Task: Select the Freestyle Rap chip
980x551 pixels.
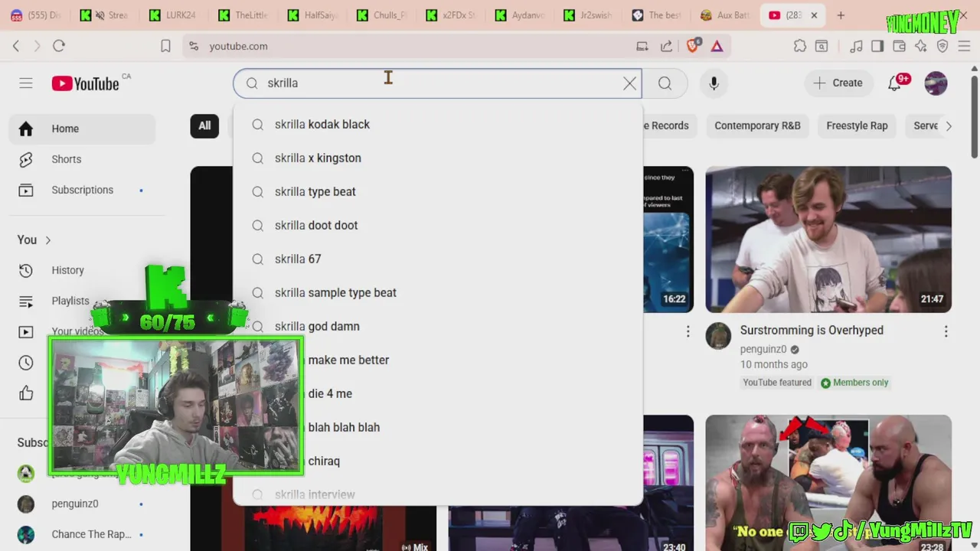Action: tap(857, 126)
